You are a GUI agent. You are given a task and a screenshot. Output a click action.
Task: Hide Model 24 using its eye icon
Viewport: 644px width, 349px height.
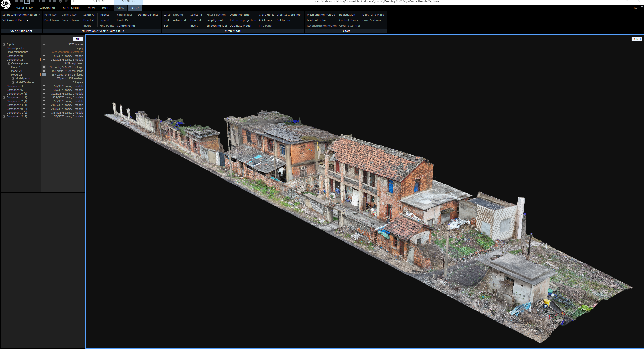tap(44, 71)
